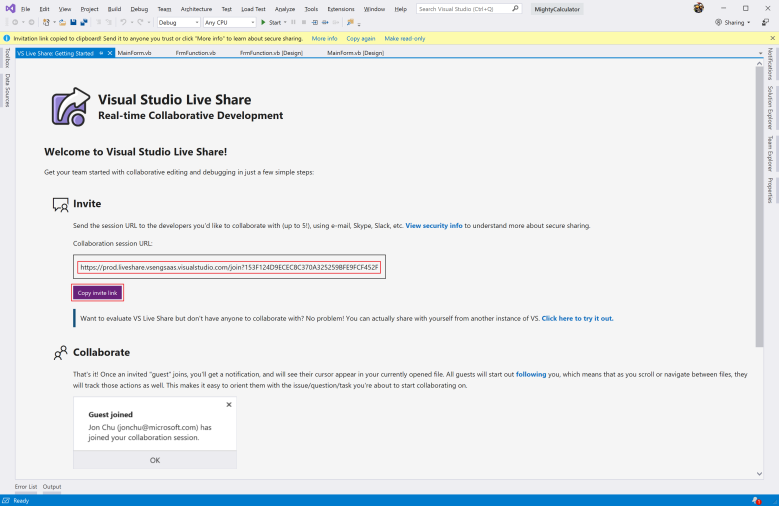Open the Debug configuration dropdown
The width and height of the screenshot is (779, 506).
178,22
